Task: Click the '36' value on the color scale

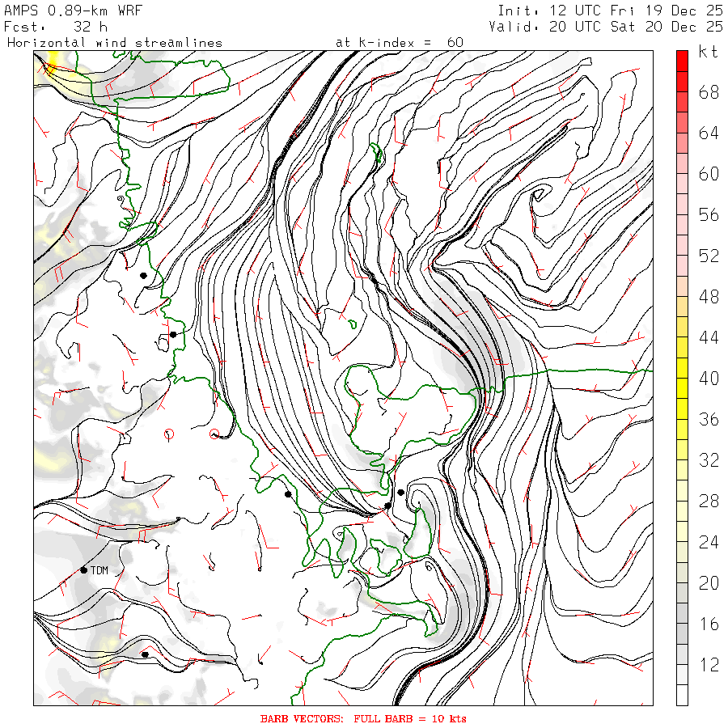Action: (709, 420)
